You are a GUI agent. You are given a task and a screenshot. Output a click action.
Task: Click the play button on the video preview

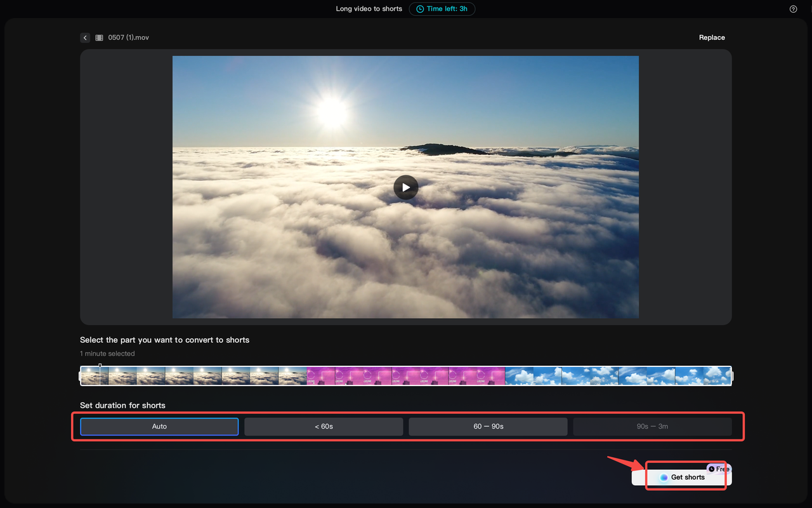click(x=405, y=187)
